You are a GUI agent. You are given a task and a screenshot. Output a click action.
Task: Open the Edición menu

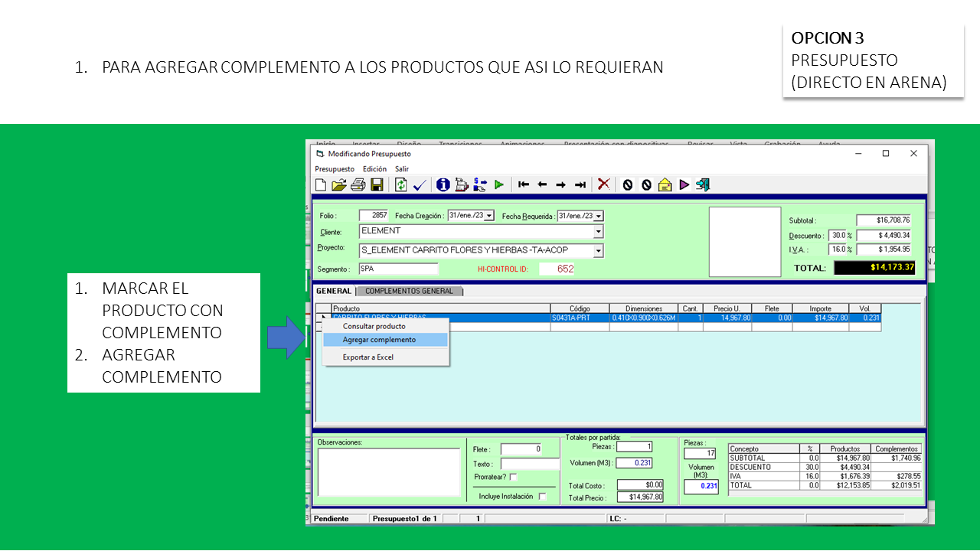[x=374, y=169]
